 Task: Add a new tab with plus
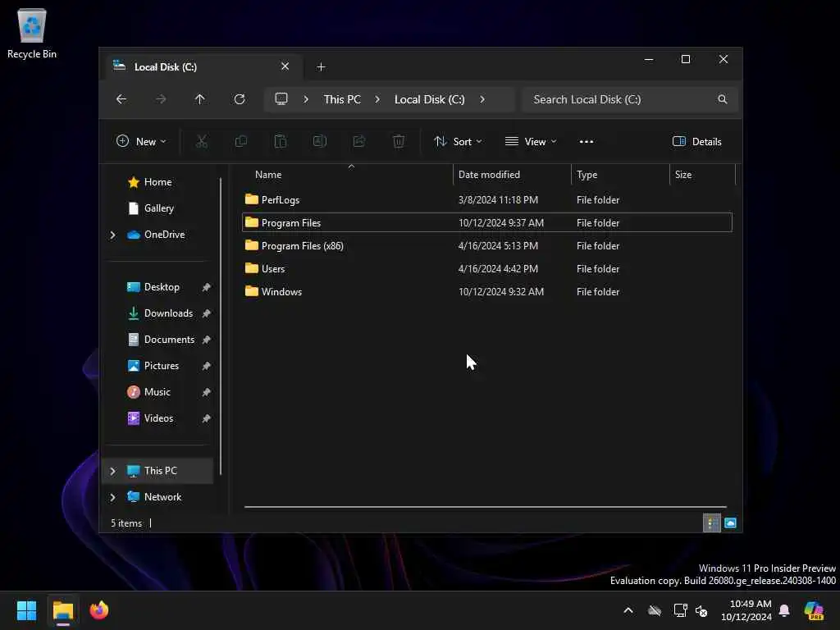coord(321,67)
